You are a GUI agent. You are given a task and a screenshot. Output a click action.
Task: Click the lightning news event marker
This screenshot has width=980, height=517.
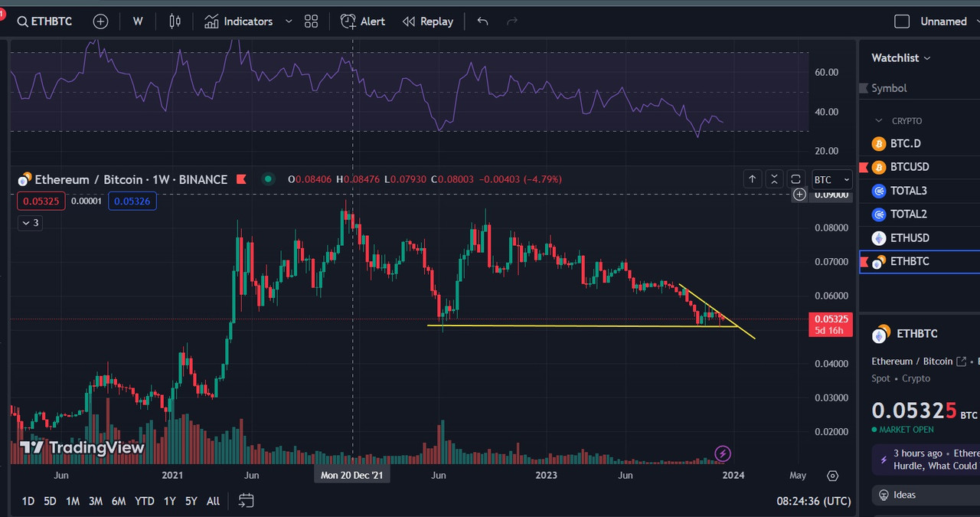(722, 453)
